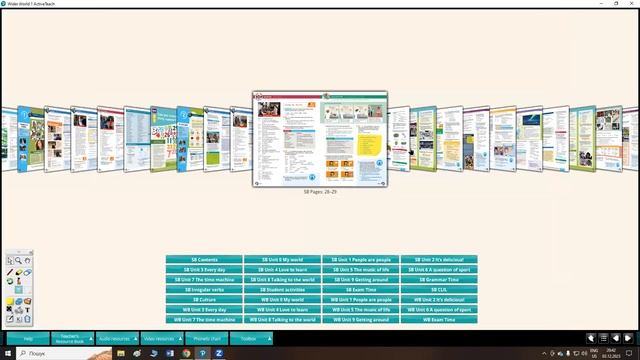Screen dimensions: 640x360
Task: Click the bookmark navigation icon in bottom bar
Action: (591, 338)
